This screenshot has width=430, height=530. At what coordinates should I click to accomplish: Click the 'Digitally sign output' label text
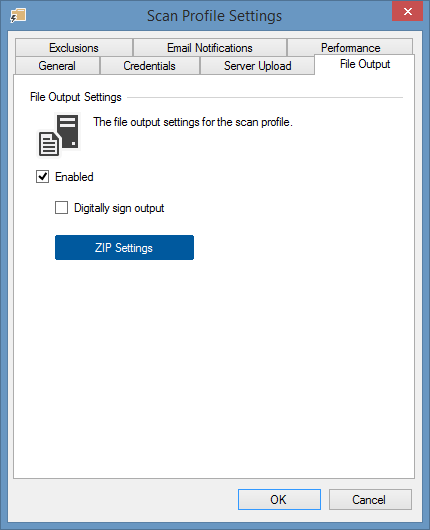(x=119, y=208)
